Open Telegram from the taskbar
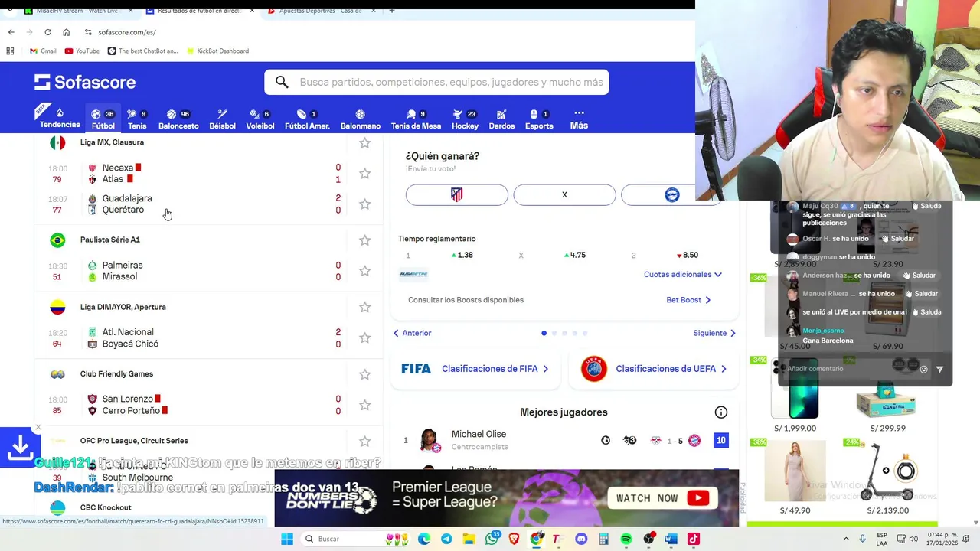The width and height of the screenshot is (980, 551). [x=446, y=539]
